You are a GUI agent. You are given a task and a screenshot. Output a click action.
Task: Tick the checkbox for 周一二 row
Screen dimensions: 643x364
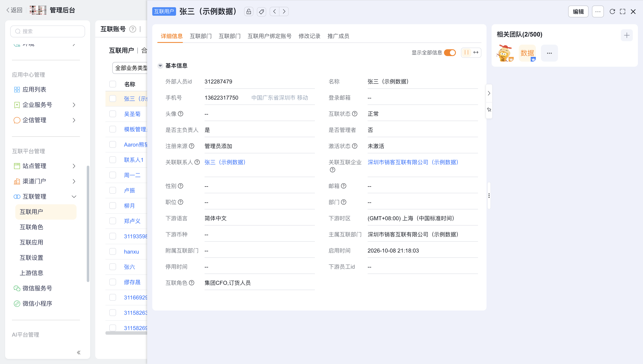click(x=113, y=175)
